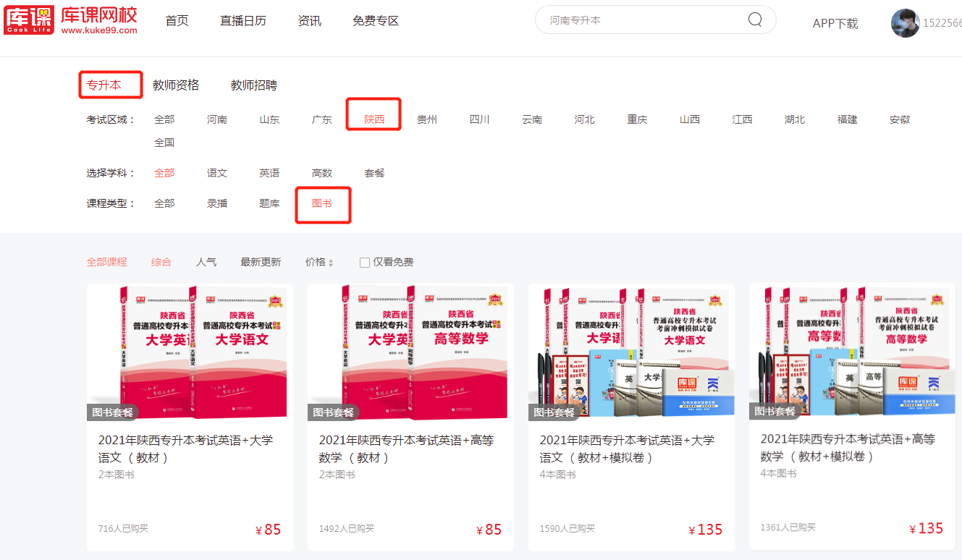This screenshot has width=962, height=560.
Task: Open title 英语+高等数学(教材+模拟卷)
Action: tap(848, 448)
